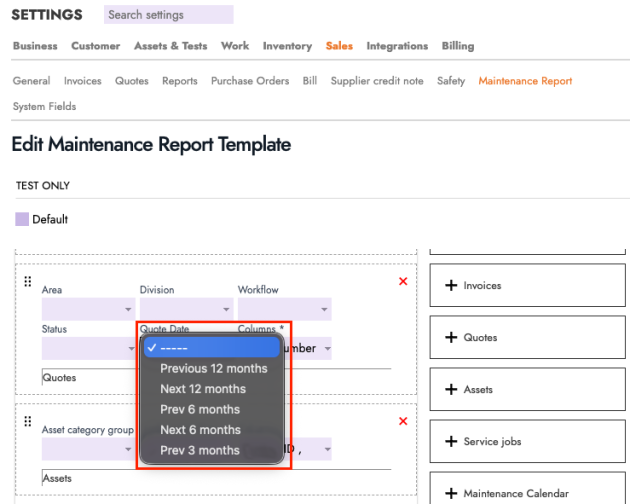Remove the Assets section with red X

pyautogui.click(x=403, y=421)
